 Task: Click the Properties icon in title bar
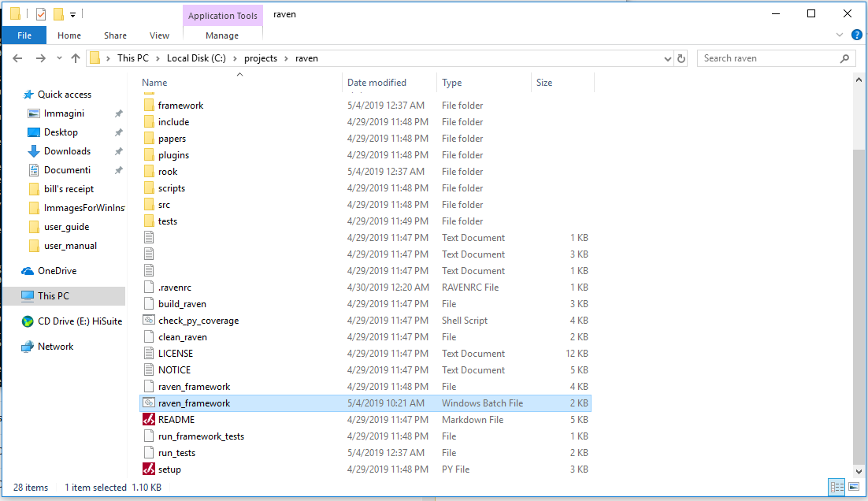41,14
